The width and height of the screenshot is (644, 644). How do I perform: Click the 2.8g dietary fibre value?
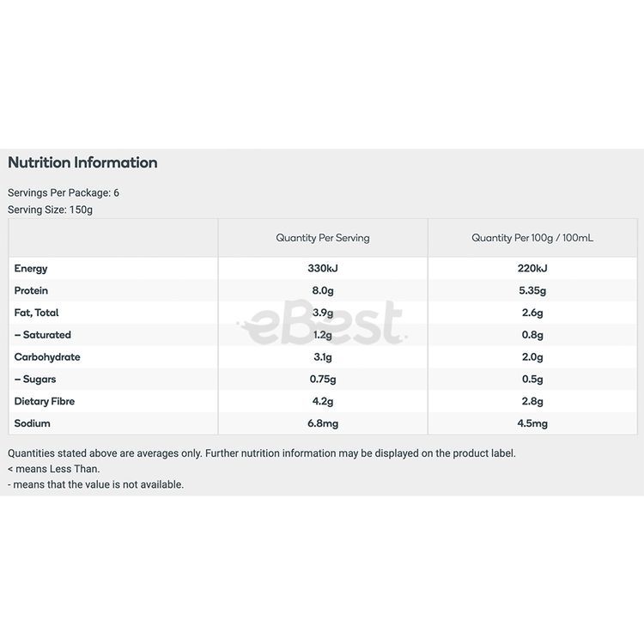coord(532,402)
